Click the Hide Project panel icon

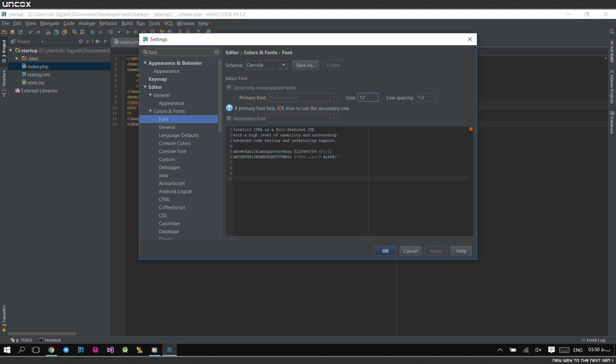coord(106,41)
